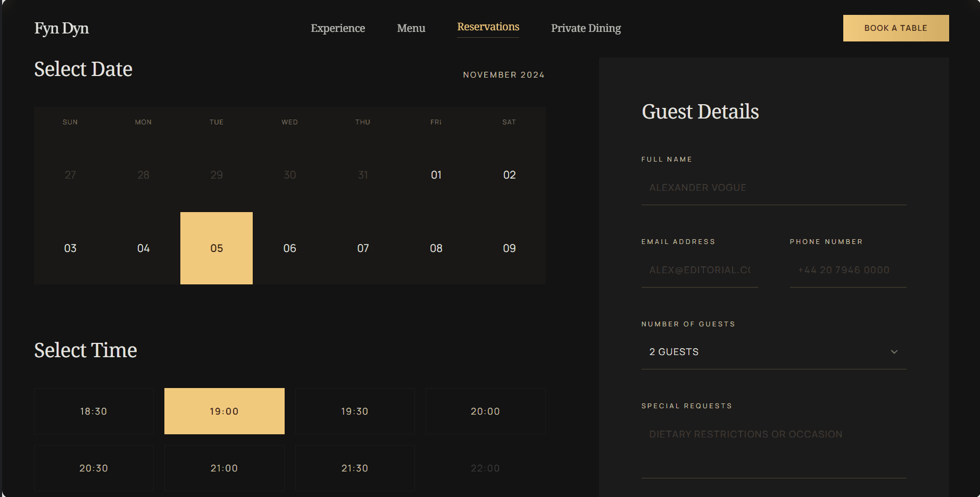
Task: Select November 7 on the calendar
Action: (x=362, y=248)
